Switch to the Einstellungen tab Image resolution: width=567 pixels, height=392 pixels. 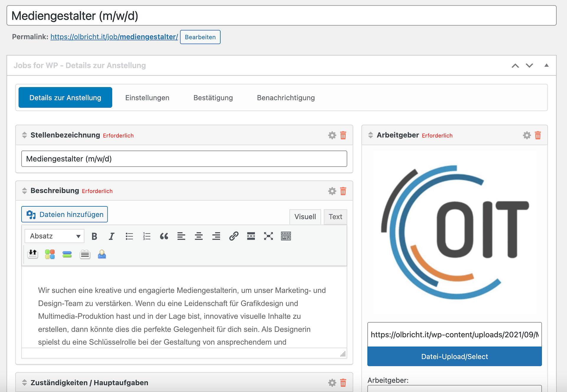(x=147, y=97)
